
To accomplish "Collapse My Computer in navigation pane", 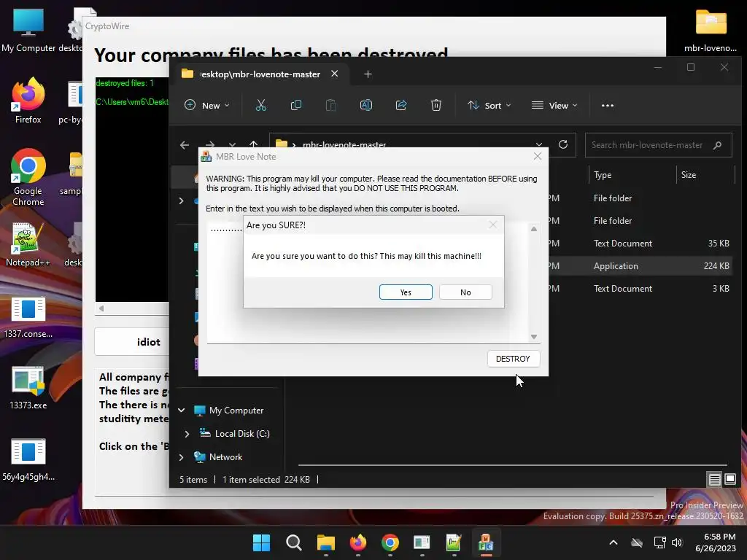I will [182, 410].
